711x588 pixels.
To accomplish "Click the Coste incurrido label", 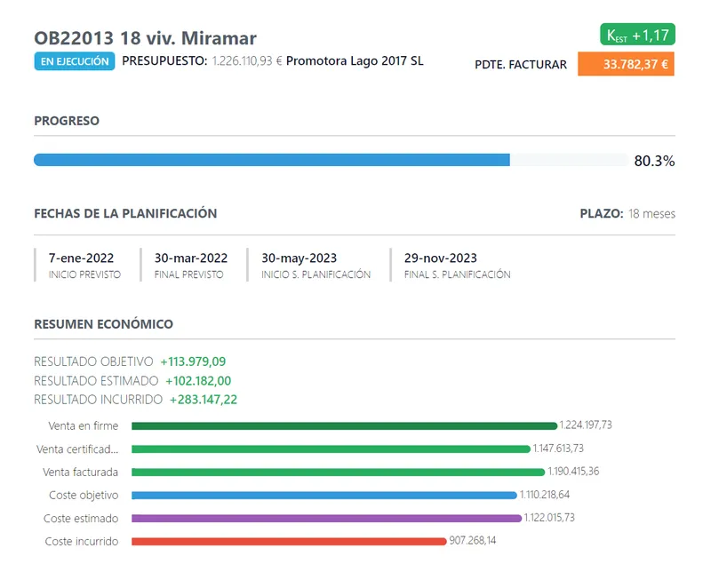I will (82, 541).
